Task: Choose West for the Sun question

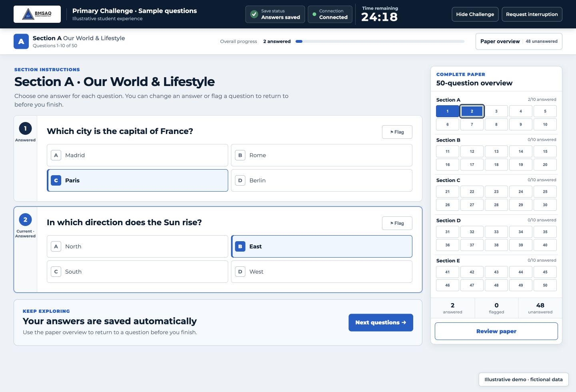Action: coord(322,272)
